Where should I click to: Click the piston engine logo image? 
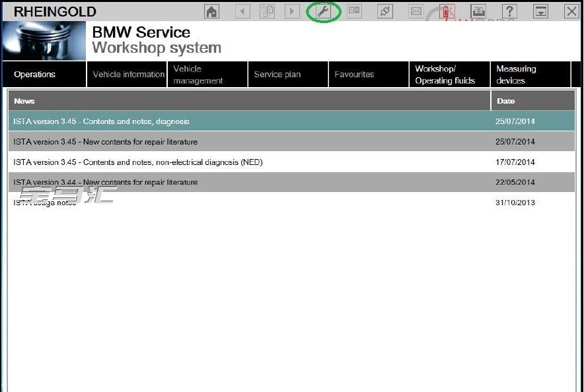44,40
